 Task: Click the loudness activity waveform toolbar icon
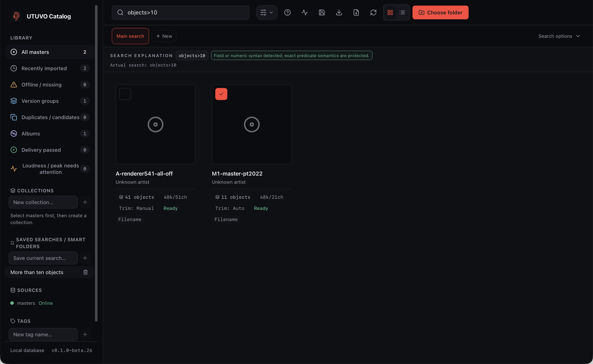[305, 12]
